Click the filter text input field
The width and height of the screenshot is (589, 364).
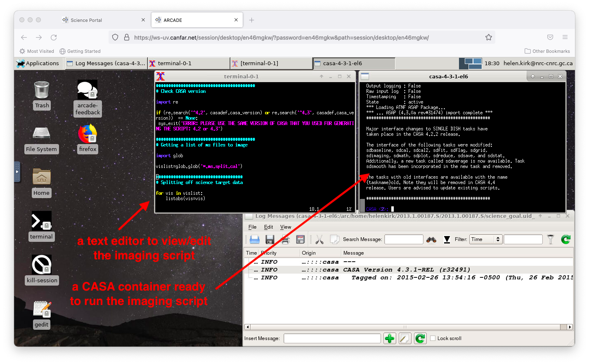pyautogui.click(x=523, y=239)
